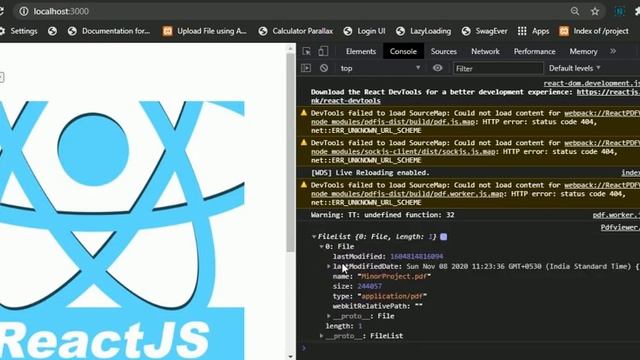The image size is (640, 360).
Task: Open the top JavaScript context dropdown
Action: pos(380,68)
